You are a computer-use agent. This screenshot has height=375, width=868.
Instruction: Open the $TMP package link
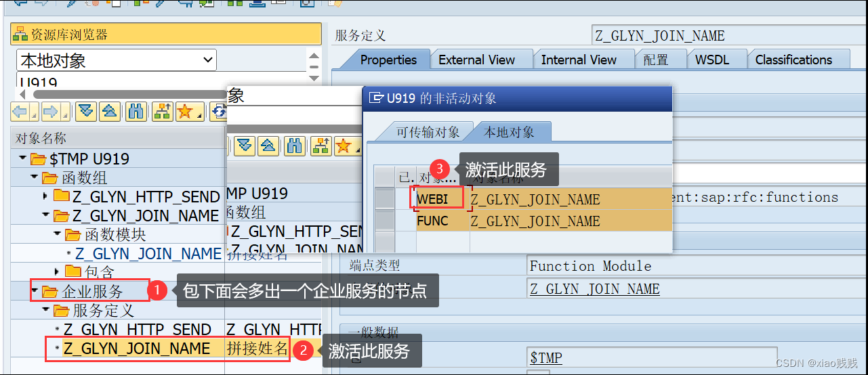pyautogui.click(x=546, y=357)
